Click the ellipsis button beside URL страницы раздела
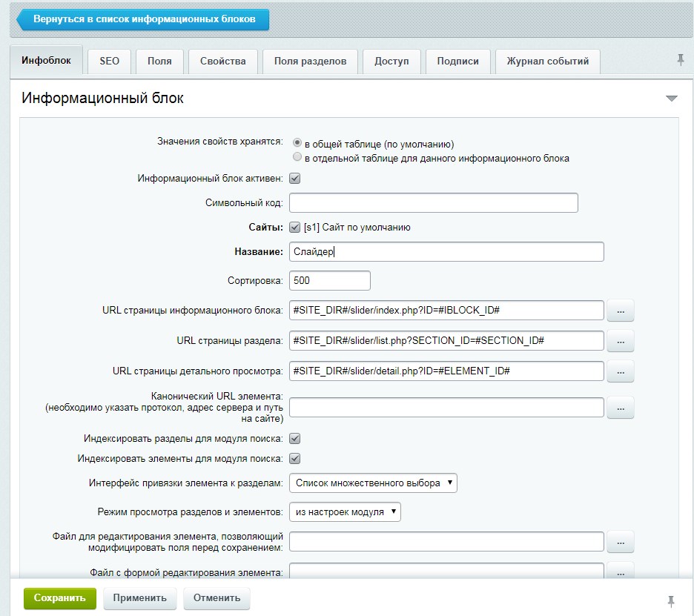Viewport: 694px width, 616px height. click(x=621, y=341)
